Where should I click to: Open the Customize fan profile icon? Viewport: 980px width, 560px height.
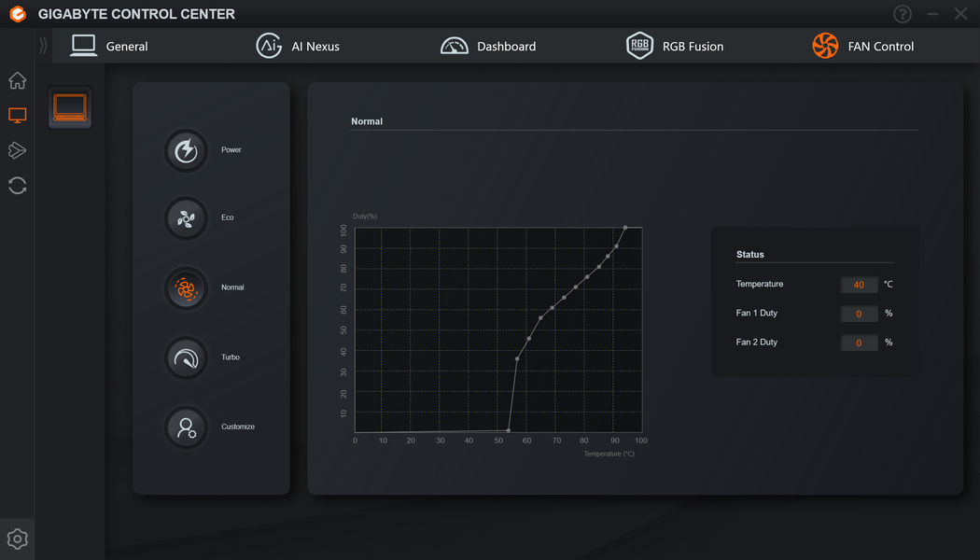tap(186, 427)
